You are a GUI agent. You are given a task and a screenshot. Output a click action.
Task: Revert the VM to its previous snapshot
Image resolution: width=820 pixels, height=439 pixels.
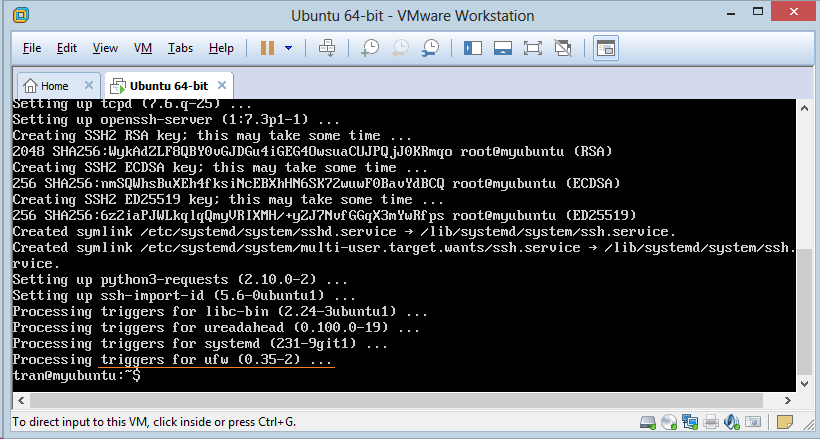(x=400, y=48)
